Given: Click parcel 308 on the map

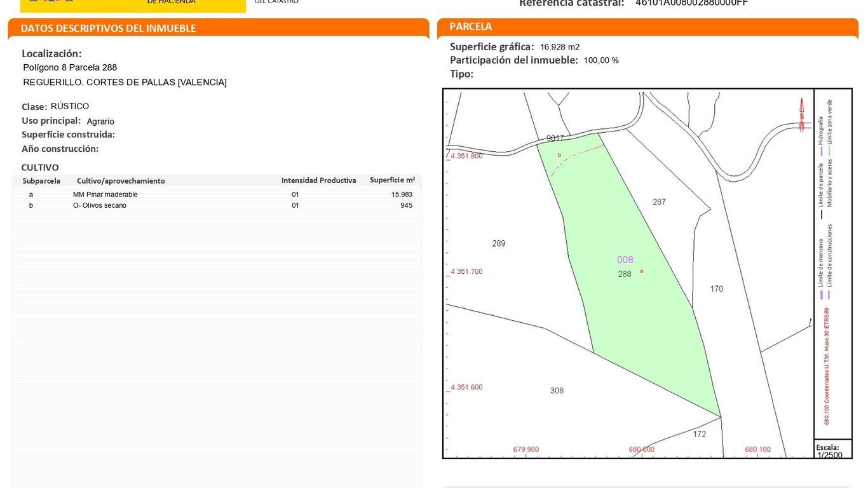Looking at the screenshot, I should [557, 391].
